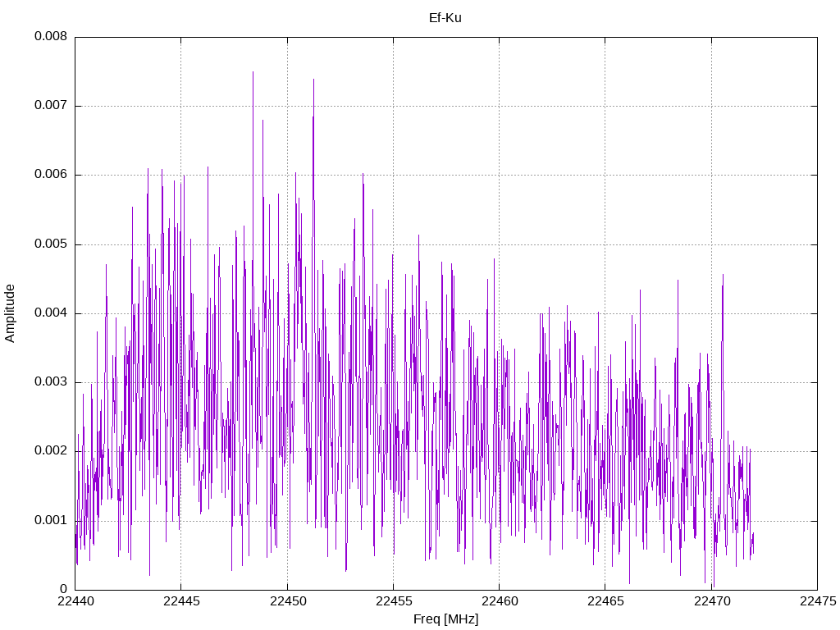Click the y-axis tick label 0.007
Viewport: 840px width, 630px height.
[51, 106]
